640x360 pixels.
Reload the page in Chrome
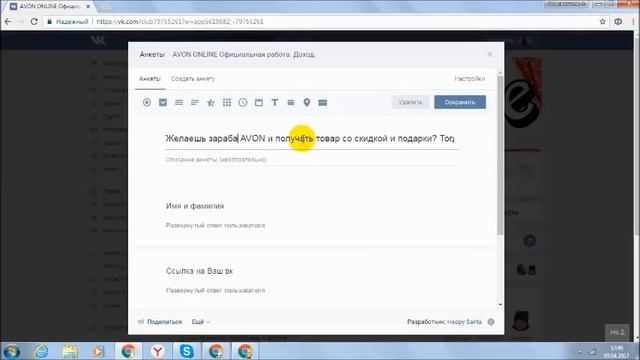tap(34, 22)
